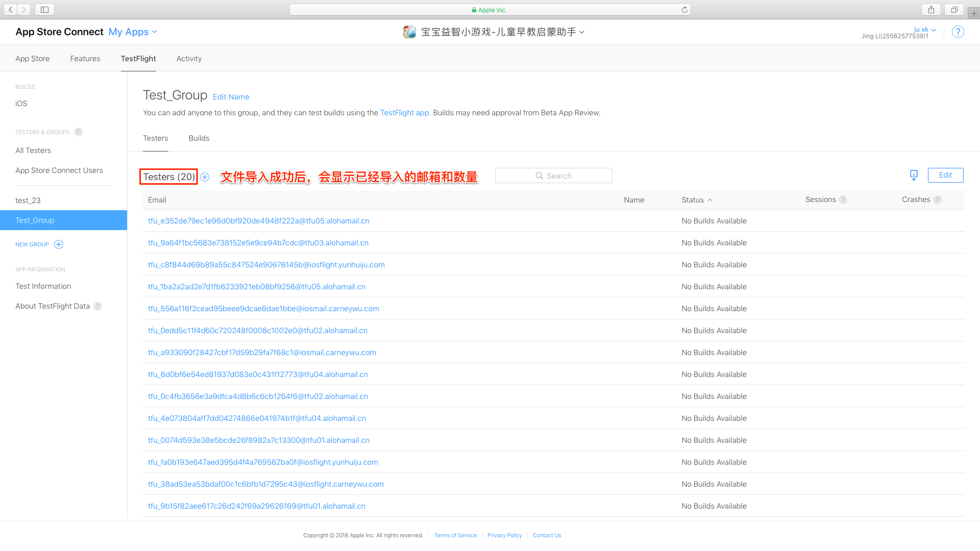980x551 pixels.
Task: Open Contact Us link
Action: point(547,535)
